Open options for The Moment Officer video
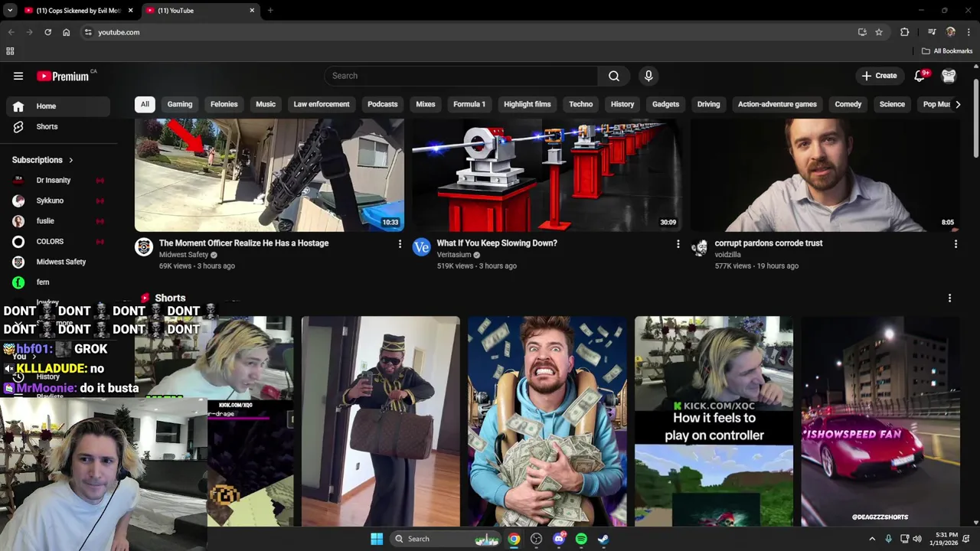The height and width of the screenshot is (551, 980). 400,244
